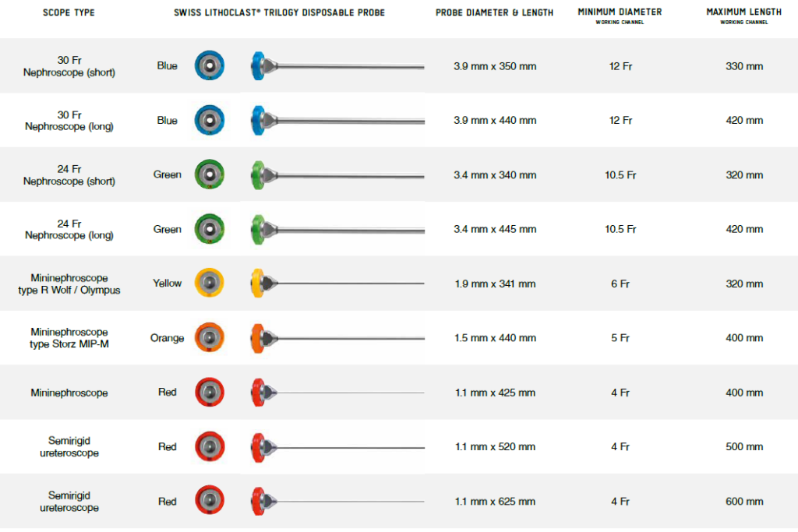Click the 600 mm maximum length value
Screen dimensions: 798x532
[x=743, y=502]
